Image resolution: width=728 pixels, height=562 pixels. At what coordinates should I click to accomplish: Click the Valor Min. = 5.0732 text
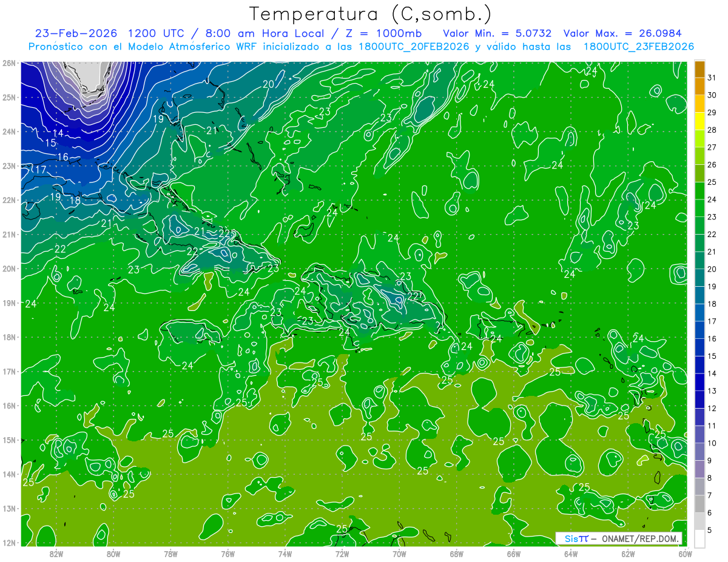[x=497, y=33]
